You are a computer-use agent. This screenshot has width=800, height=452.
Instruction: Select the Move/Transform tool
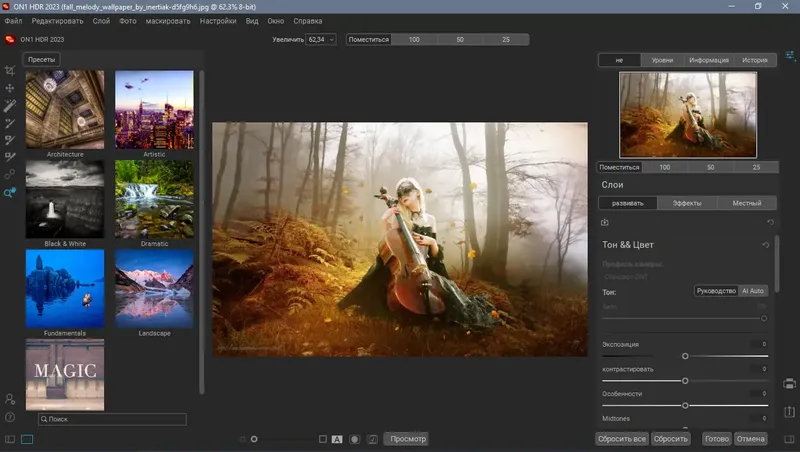pyautogui.click(x=10, y=88)
